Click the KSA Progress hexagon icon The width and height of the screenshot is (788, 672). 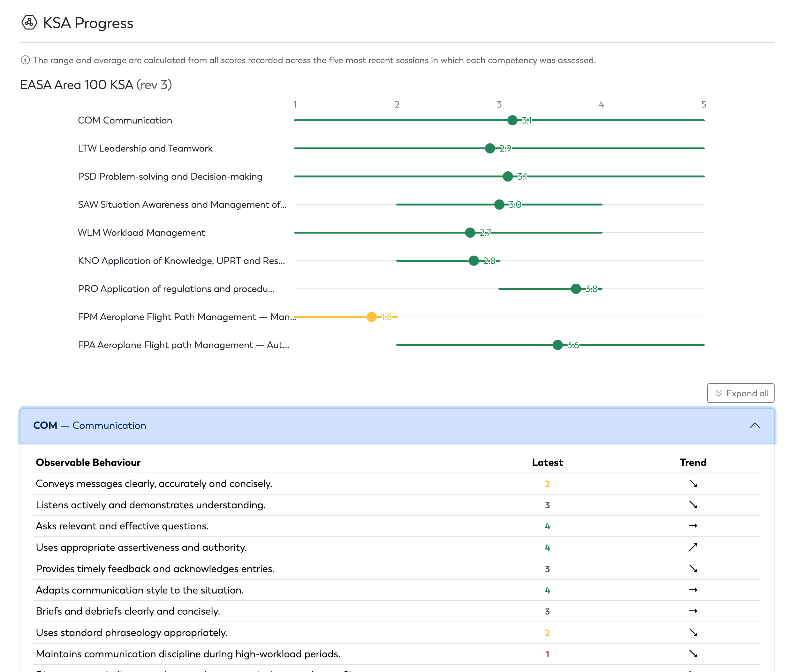pos(29,22)
